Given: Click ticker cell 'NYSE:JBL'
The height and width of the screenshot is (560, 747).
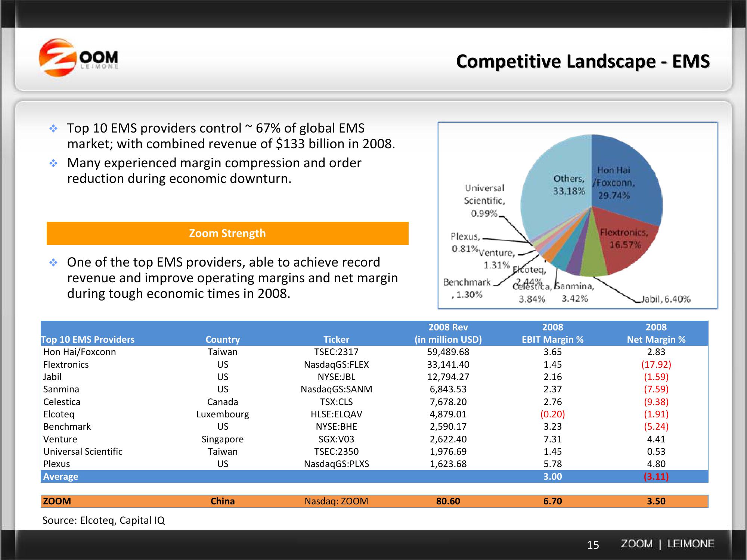Looking at the screenshot, I should click(x=336, y=377).
